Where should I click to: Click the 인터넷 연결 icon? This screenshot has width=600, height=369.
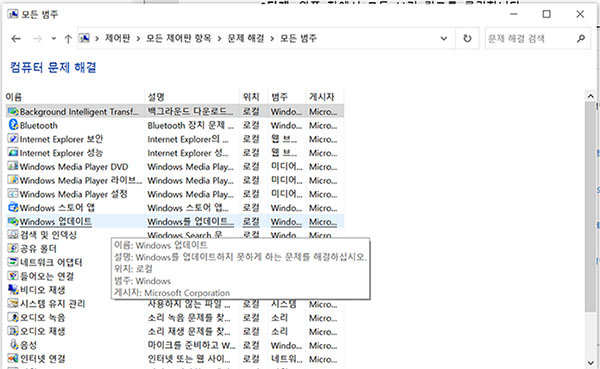pyautogui.click(x=13, y=359)
